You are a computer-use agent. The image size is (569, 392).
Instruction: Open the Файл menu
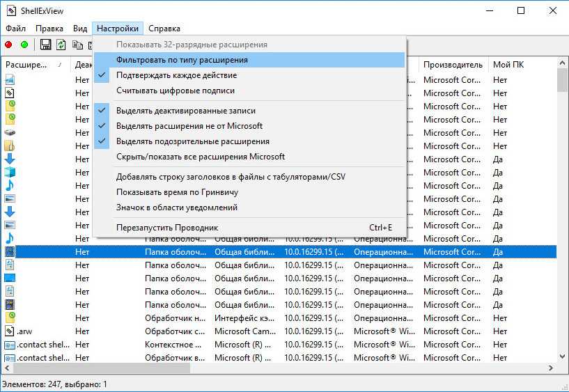click(x=15, y=29)
